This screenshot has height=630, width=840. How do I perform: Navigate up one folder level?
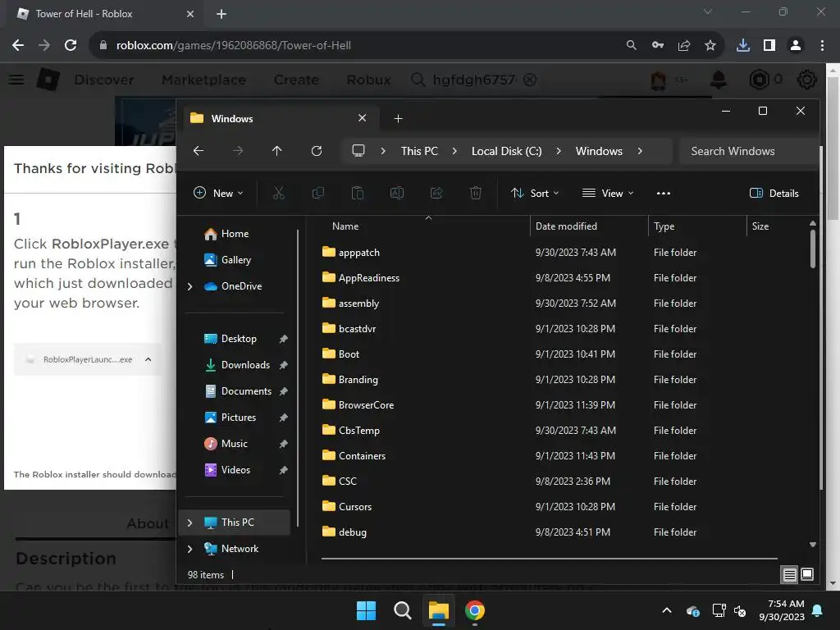pos(277,151)
